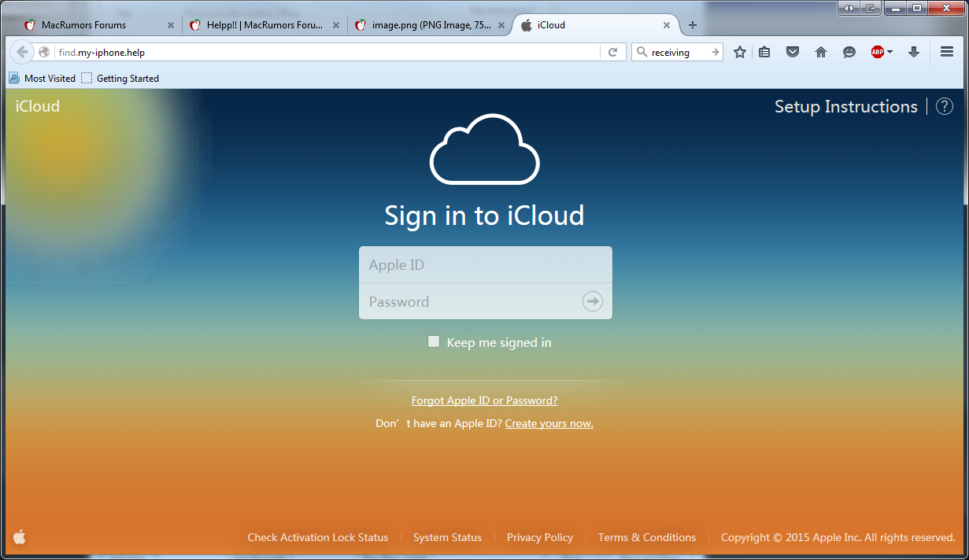969x560 pixels.
Task: Open a new tab with plus button
Action: 693,25
